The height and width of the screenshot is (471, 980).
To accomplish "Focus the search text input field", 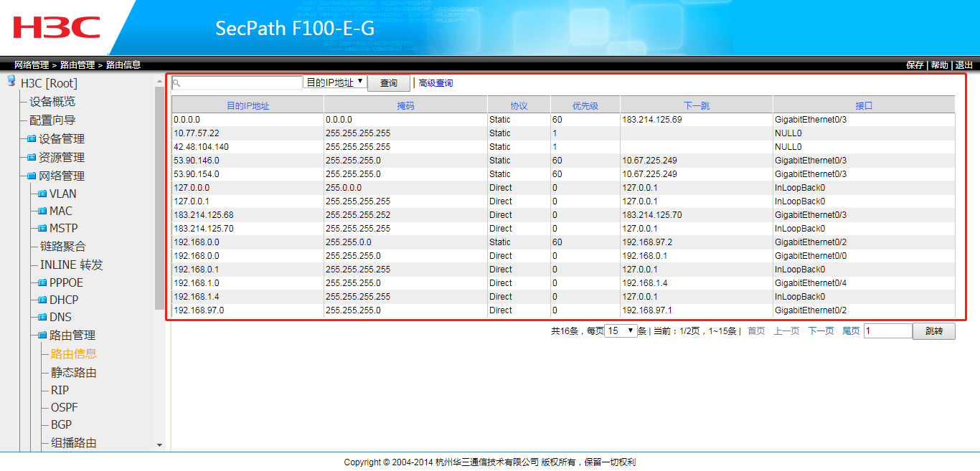I will click(237, 83).
